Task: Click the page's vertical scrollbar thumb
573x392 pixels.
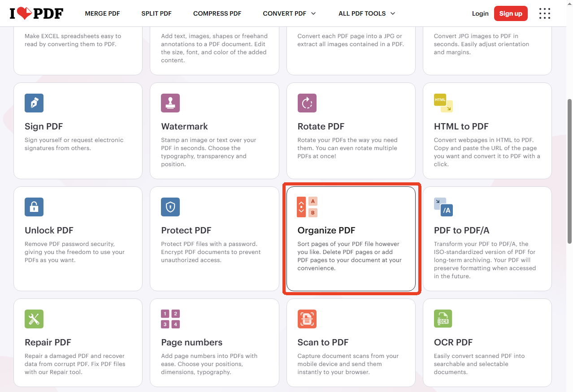Action: (569, 171)
